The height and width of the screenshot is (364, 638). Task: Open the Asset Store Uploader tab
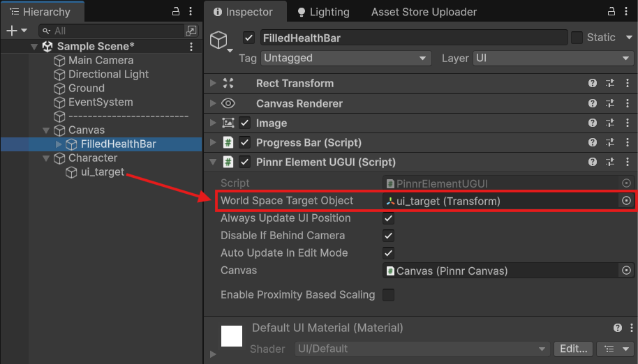click(x=424, y=12)
